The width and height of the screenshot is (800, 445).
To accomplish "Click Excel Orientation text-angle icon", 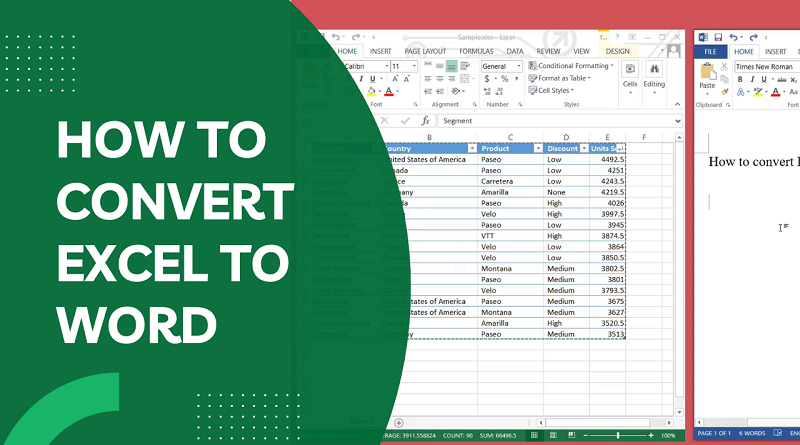I will [x=456, y=91].
